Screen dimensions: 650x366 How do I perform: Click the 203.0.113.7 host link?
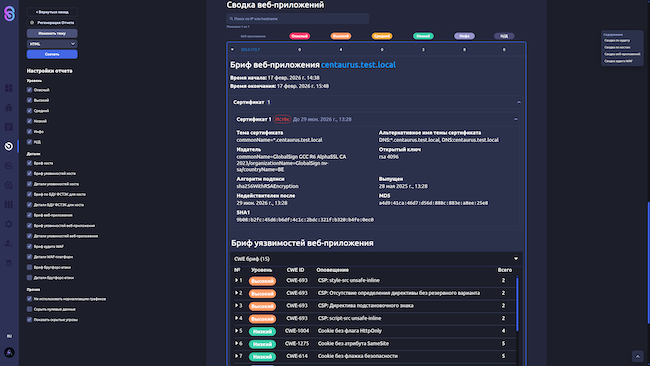coord(250,49)
